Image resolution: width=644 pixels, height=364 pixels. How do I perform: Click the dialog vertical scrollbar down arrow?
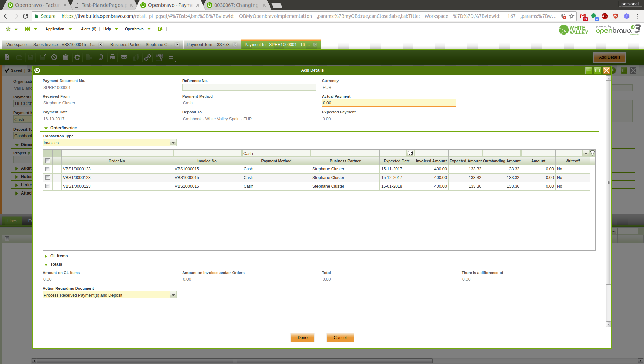[x=608, y=324]
